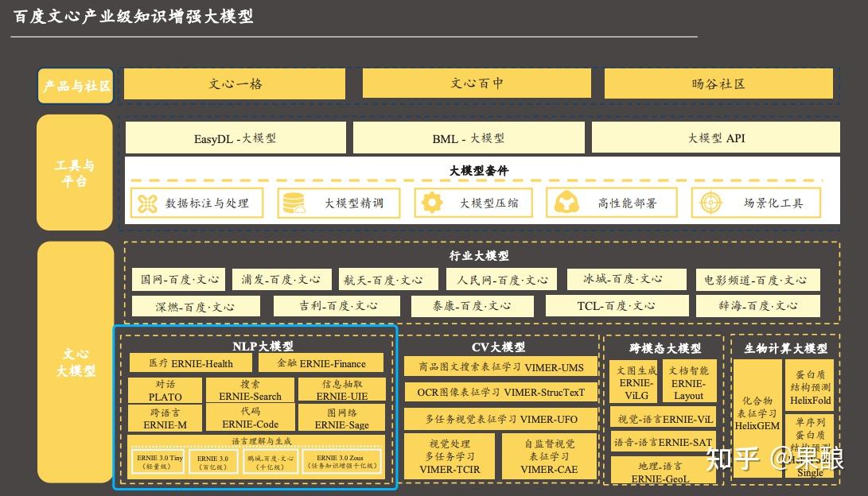The image size is (868, 496).
Task: Select the 文心大模型 category label
Action: (76, 362)
